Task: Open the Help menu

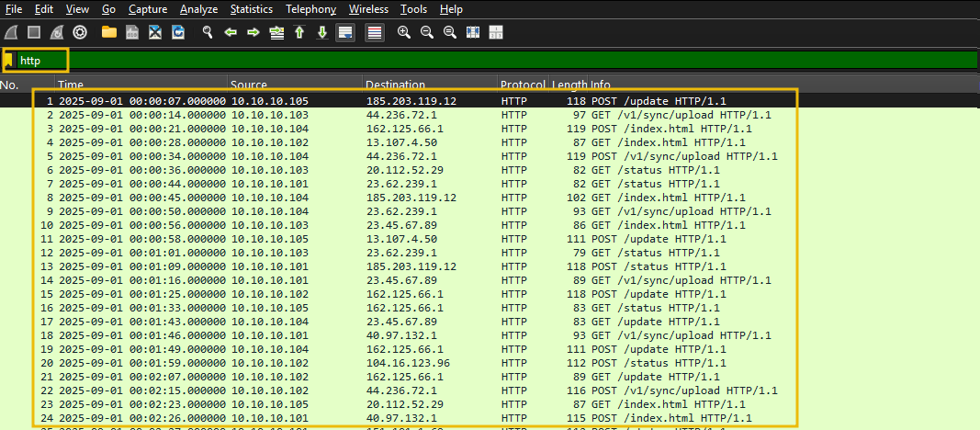Action: 451,9
